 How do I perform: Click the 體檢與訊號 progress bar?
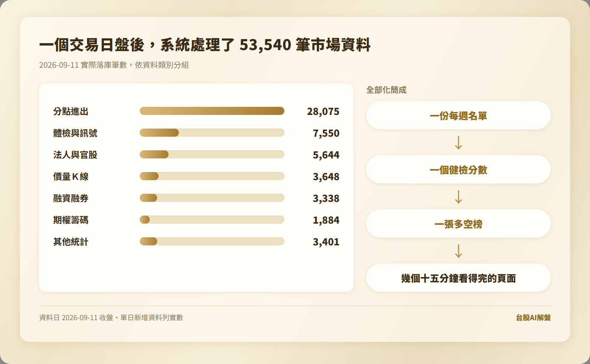(212, 133)
